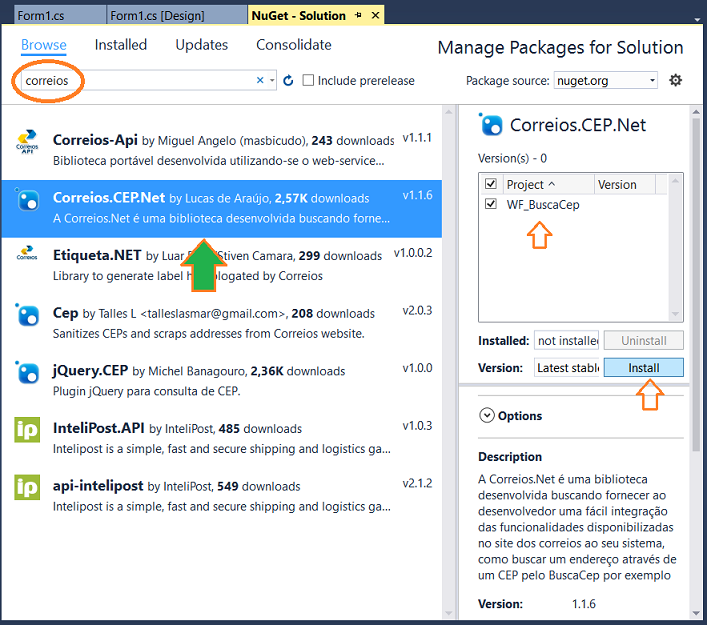This screenshot has width=707, height=625.
Task: Toggle Include prerelease checkbox
Action: [308, 80]
